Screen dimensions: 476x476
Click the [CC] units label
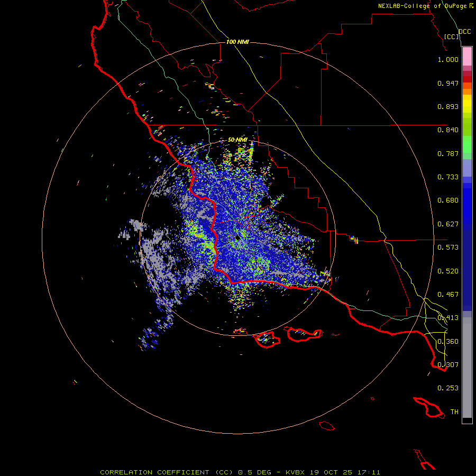452,36
